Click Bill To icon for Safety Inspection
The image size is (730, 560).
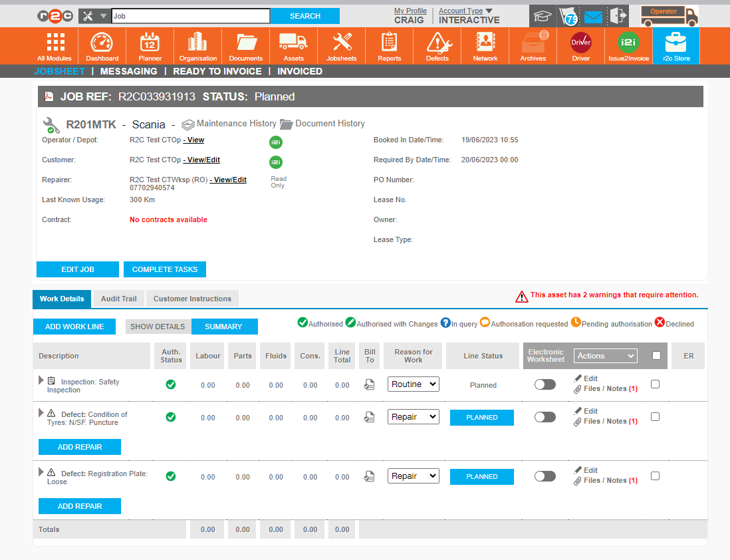[370, 385]
